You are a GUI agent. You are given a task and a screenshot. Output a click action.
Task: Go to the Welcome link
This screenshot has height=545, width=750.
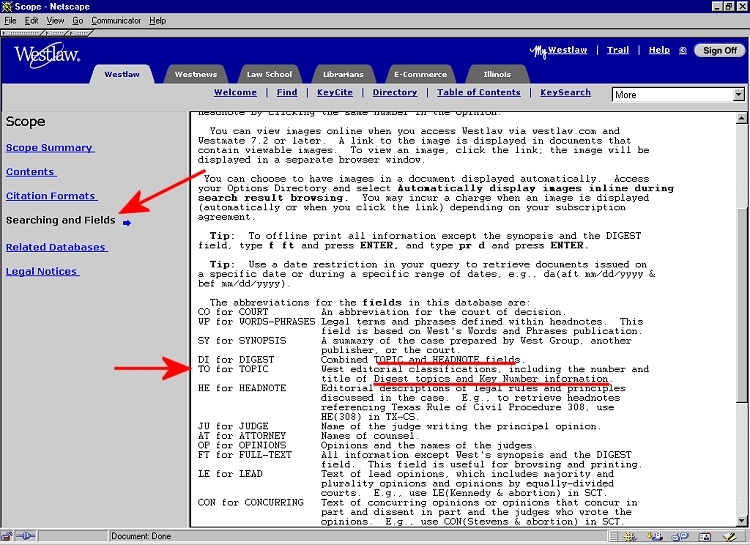click(x=235, y=92)
